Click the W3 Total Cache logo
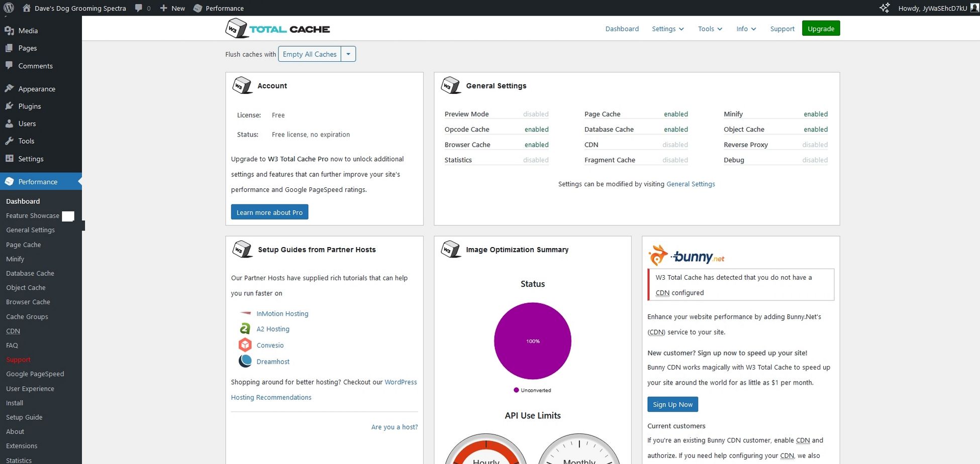Viewport: 980px width, 464px height. coord(277,29)
